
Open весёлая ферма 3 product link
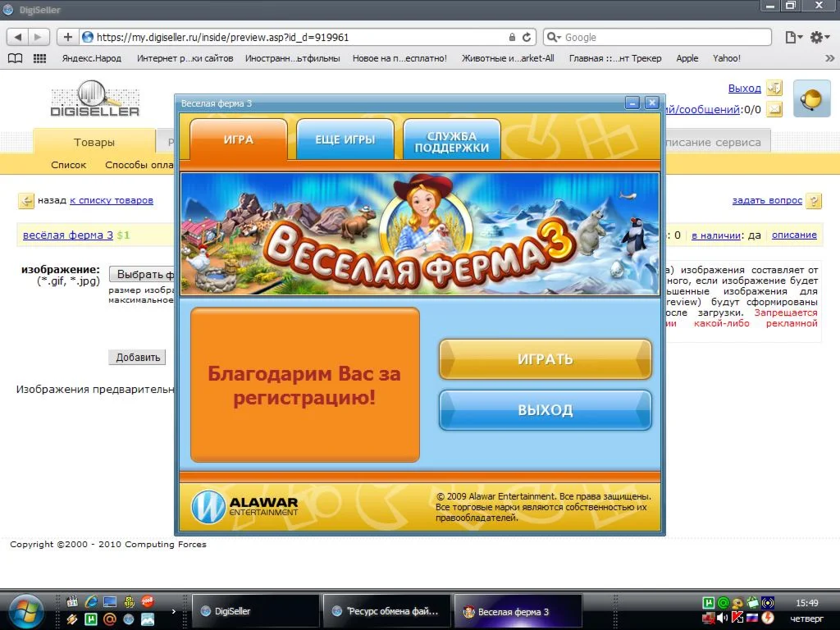pos(68,235)
